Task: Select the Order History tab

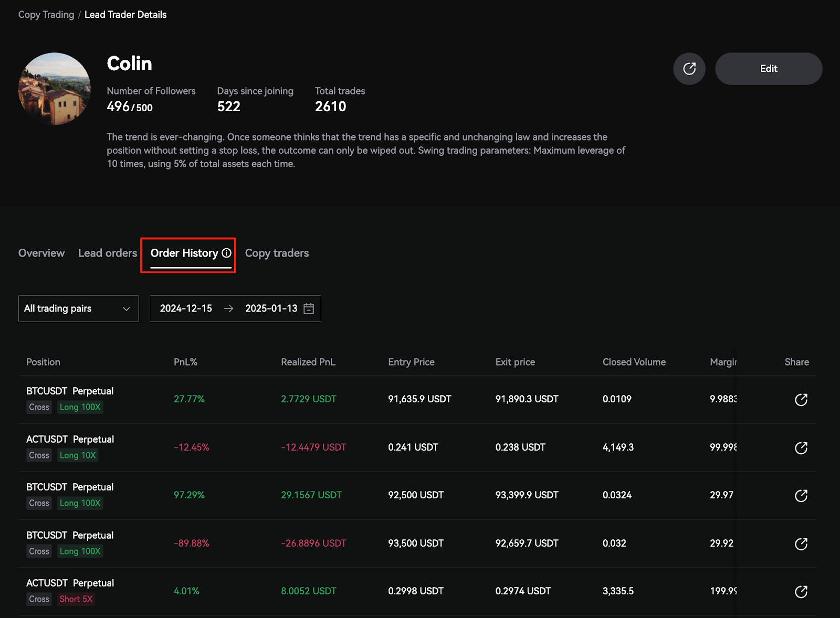Action: tap(184, 253)
